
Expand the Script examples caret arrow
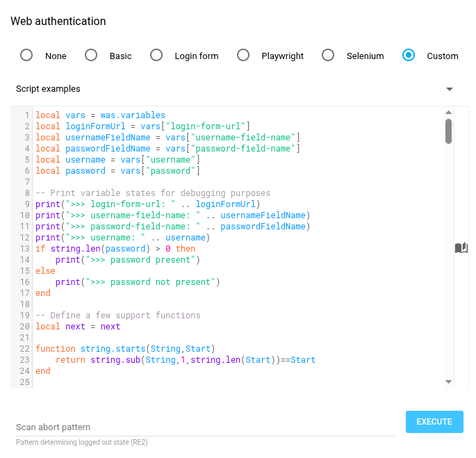(x=449, y=89)
